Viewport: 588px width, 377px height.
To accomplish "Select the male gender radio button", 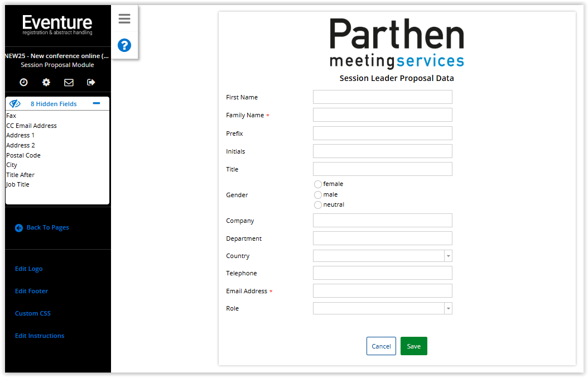I will [x=318, y=195].
